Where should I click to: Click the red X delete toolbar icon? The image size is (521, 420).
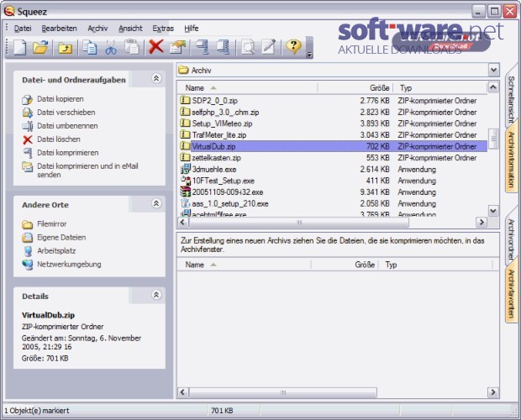click(155, 46)
